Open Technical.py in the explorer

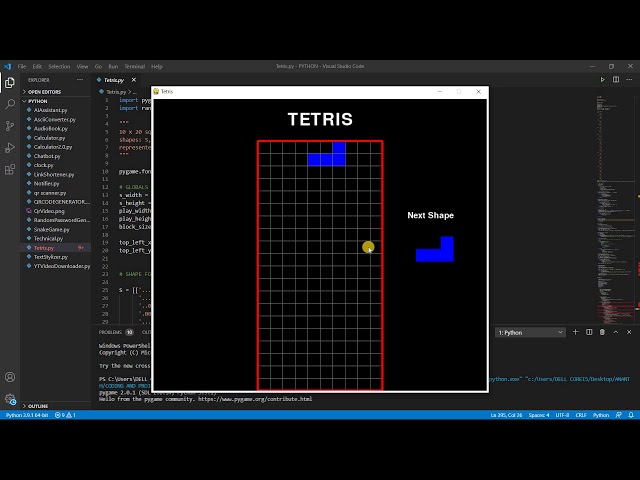tap(48, 238)
